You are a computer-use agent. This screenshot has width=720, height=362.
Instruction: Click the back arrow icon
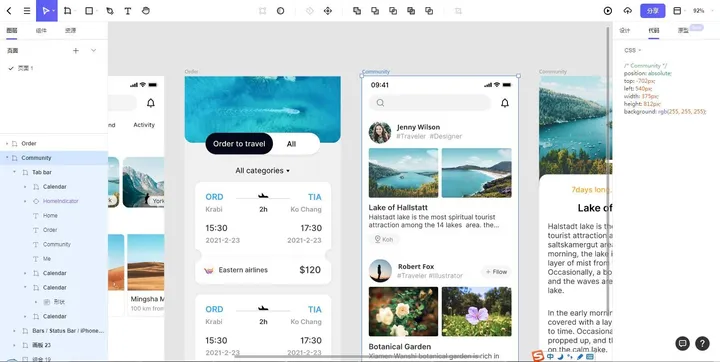tap(9, 11)
